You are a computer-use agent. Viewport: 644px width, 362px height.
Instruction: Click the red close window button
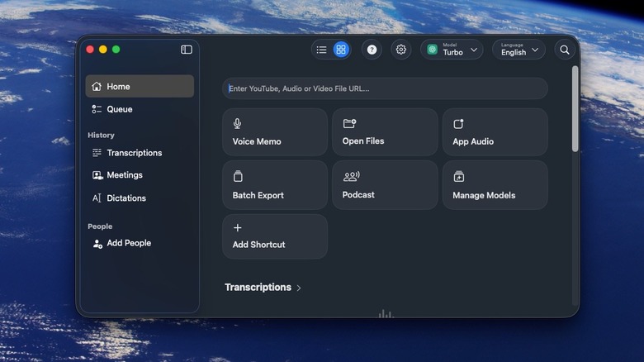(x=90, y=50)
